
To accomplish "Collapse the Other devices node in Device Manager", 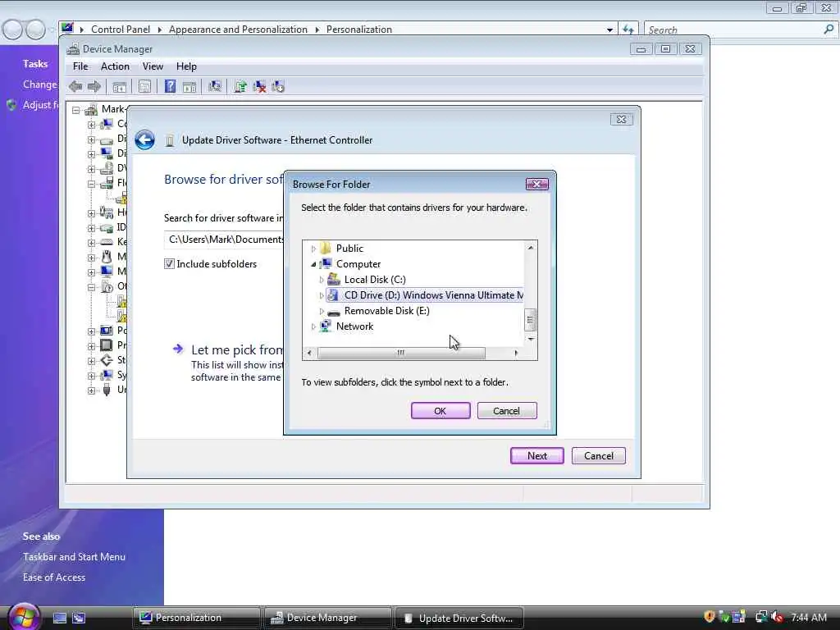I will (92, 287).
